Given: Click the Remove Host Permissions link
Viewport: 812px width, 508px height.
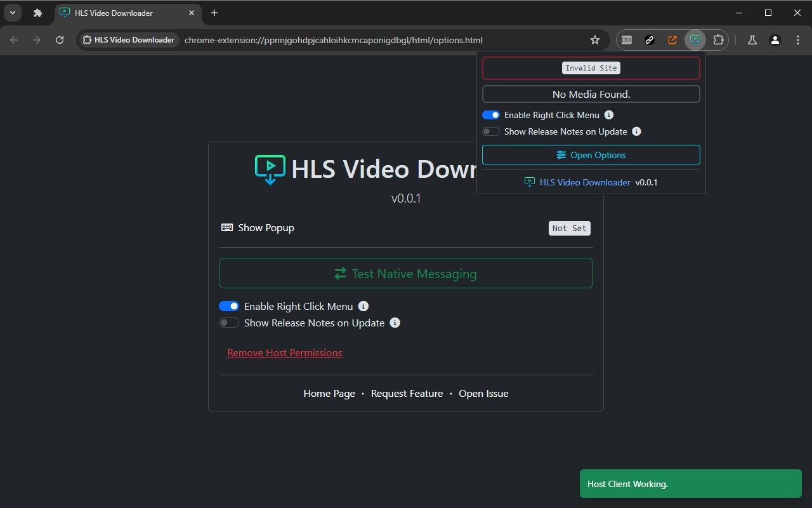Looking at the screenshot, I should click(x=284, y=352).
